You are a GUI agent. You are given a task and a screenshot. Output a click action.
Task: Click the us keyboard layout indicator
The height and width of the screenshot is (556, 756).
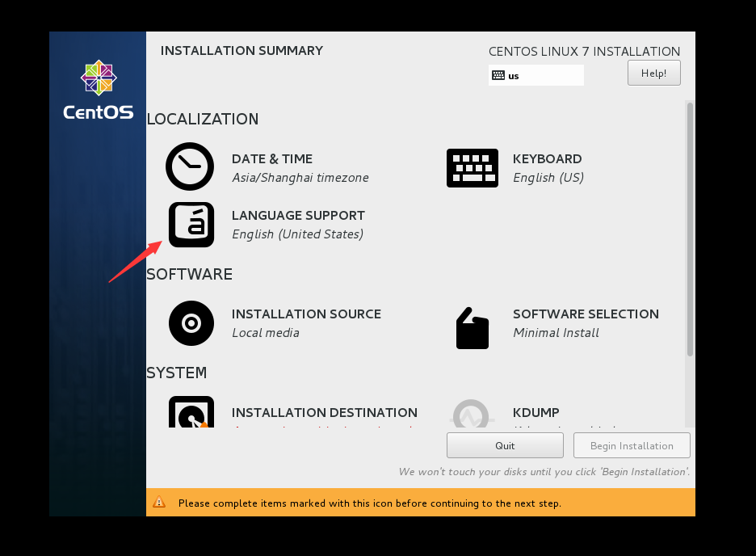pyautogui.click(x=536, y=75)
